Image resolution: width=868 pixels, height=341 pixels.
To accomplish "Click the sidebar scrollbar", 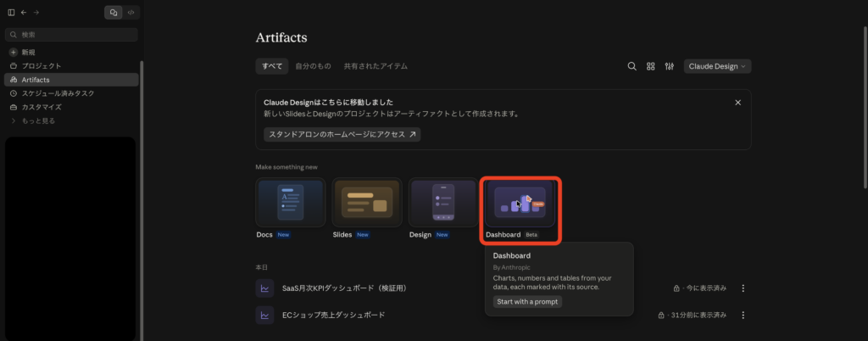I will tap(142, 199).
